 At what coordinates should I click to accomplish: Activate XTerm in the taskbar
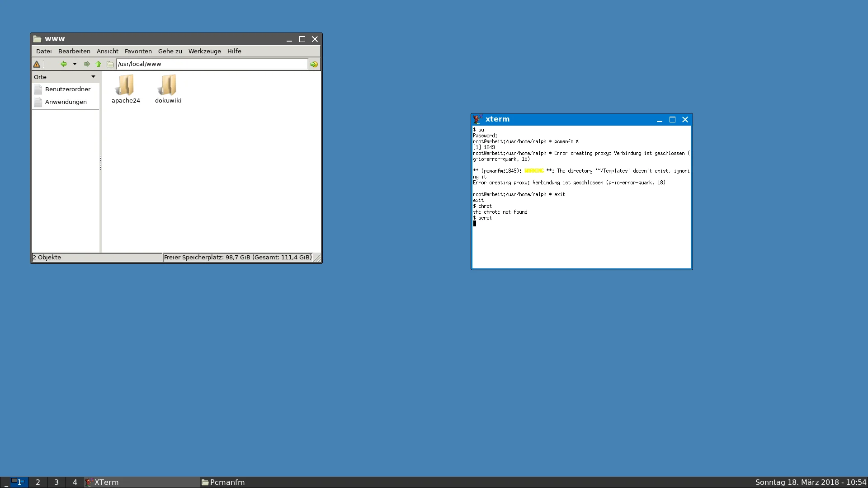point(142,483)
